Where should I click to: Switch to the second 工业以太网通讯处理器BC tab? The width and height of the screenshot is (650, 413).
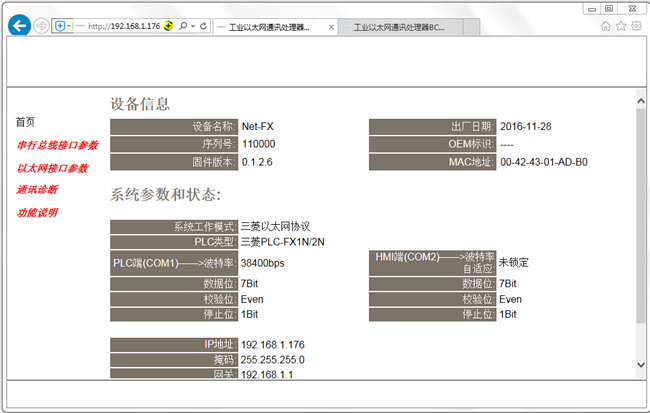400,27
